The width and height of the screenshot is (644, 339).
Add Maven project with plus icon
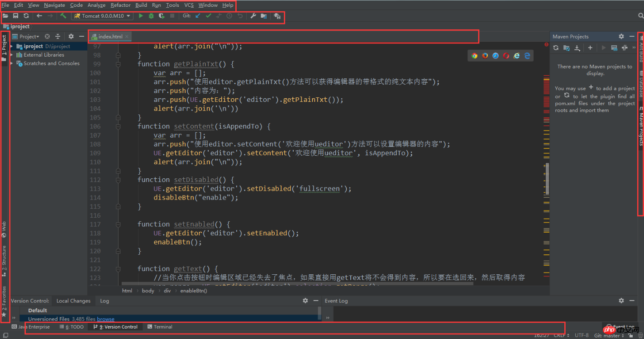pos(590,48)
